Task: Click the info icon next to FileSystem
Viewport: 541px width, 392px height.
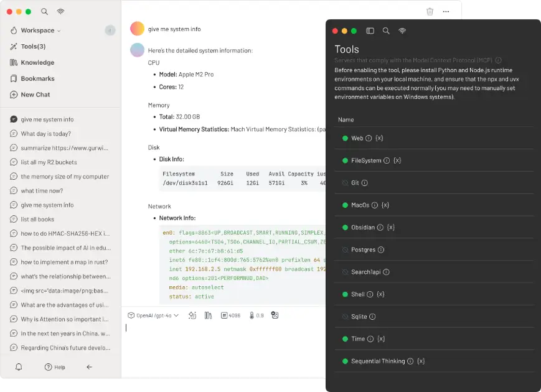Action: (x=386, y=161)
